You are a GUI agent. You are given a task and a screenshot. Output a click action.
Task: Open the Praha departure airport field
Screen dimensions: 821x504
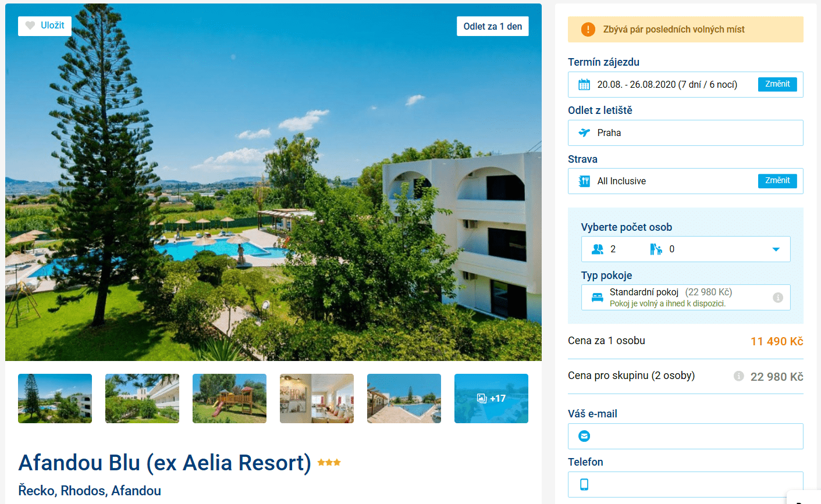(685, 133)
